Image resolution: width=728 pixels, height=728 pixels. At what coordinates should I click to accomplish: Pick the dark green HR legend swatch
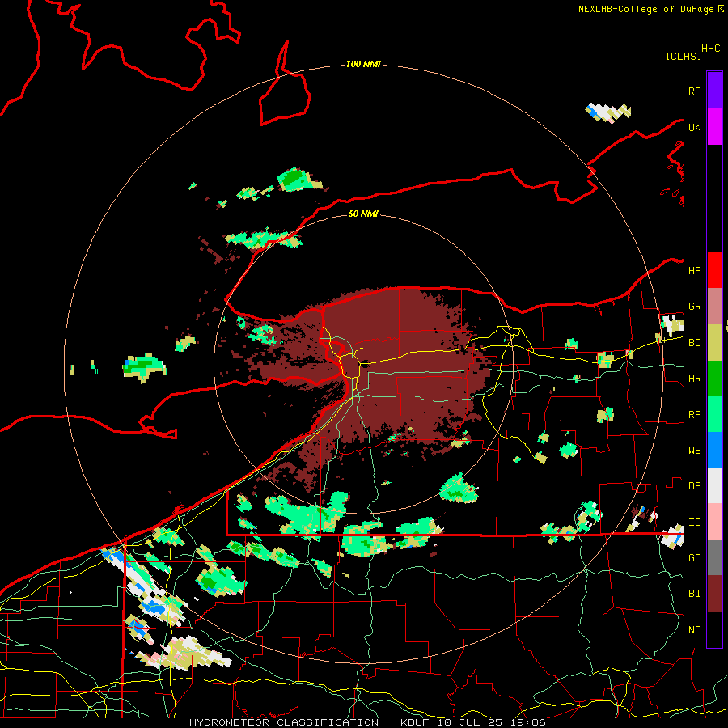714,379
